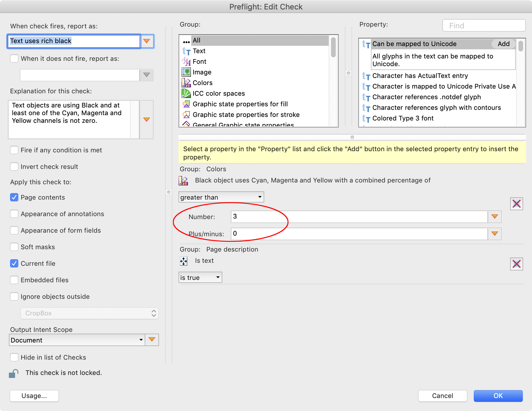Select the Graphic state properties for fill icon
The image size is (532, 411).
186,104
